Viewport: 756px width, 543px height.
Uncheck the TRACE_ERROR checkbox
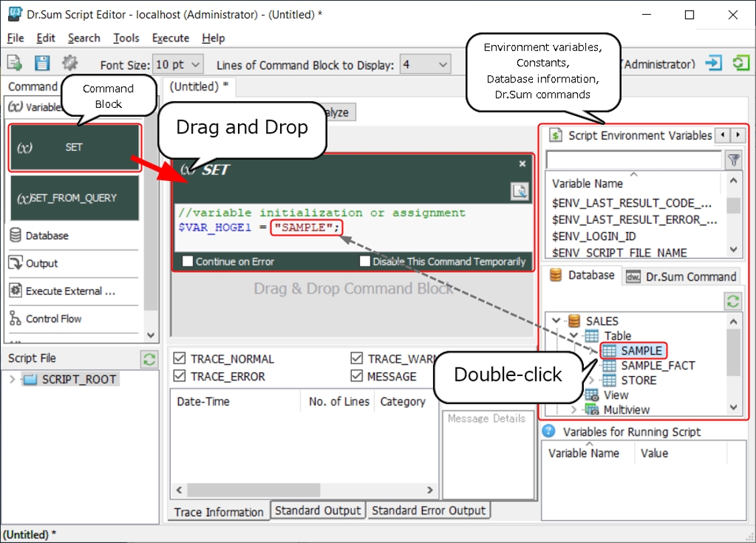(179, 376)
